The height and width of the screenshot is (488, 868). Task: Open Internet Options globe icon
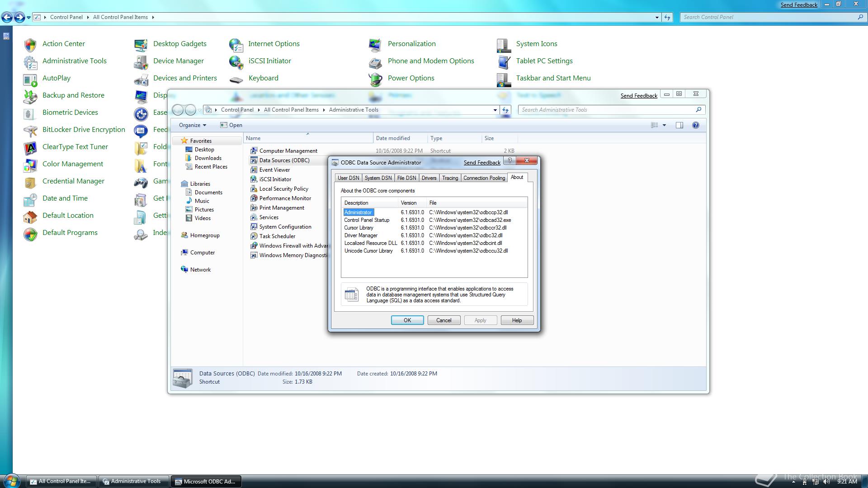click(x=236, y=44)
